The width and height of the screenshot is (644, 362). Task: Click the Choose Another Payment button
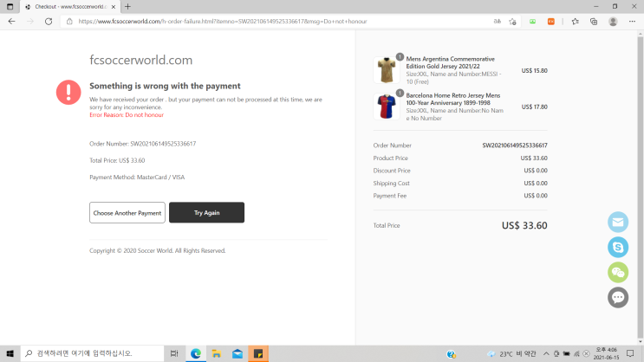tap(127, 212)
